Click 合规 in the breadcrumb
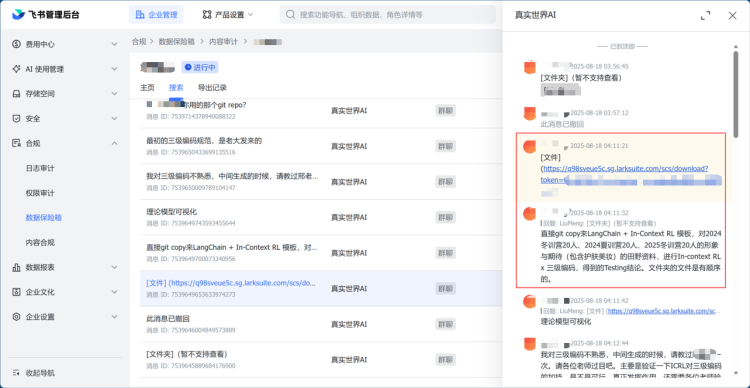 (139, 42)
